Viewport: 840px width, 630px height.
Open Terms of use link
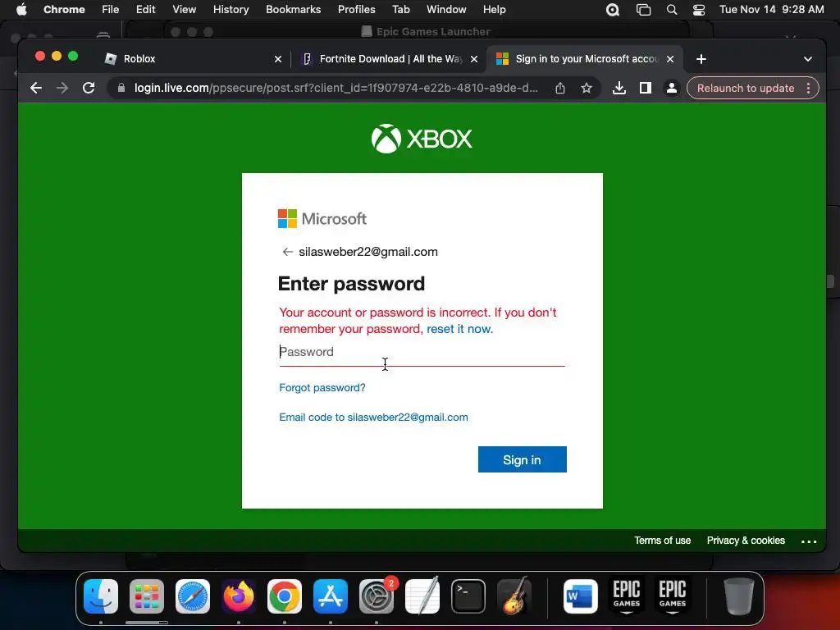[x=662, y=541]
